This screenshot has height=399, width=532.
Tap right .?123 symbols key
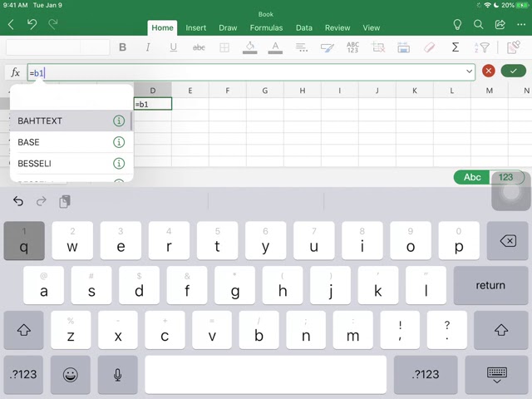pos(426,375)
